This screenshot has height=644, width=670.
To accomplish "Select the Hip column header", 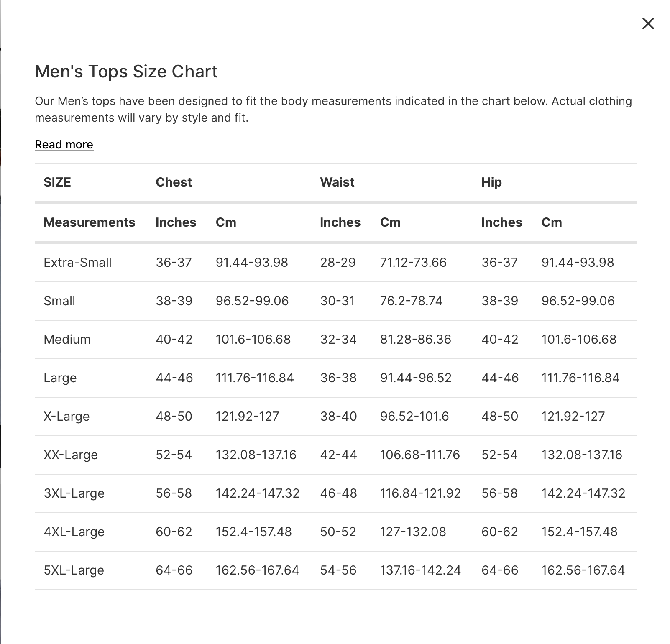I will coord(491,182).
